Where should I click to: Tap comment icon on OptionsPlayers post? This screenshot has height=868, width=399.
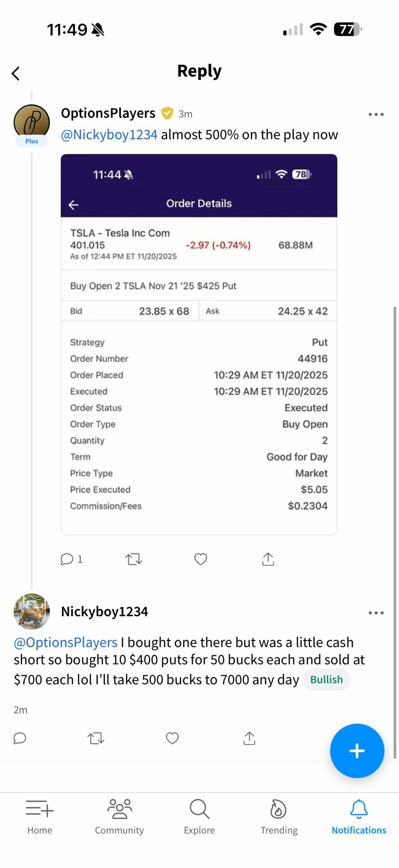67,559
